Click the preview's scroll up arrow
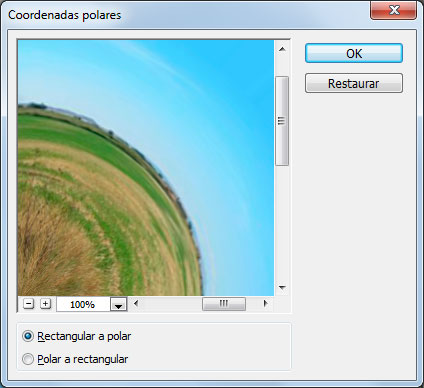This screenshot has height=388, width=424. pos(282,49)
